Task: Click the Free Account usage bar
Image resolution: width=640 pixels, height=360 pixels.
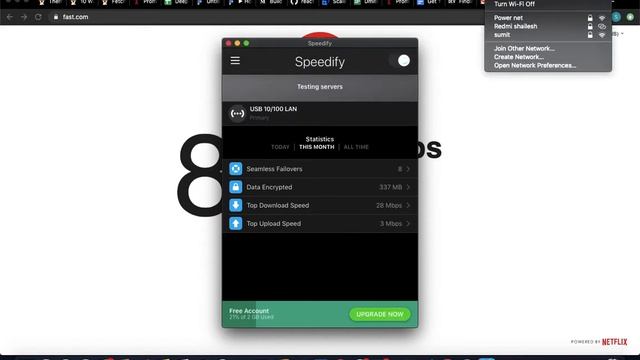Action: (320, 314)
